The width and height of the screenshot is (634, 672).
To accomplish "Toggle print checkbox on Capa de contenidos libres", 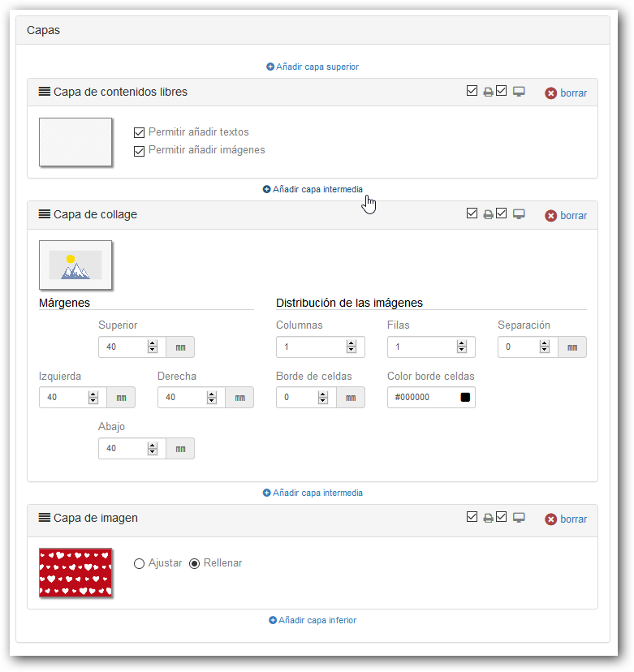I will (472, 91).
